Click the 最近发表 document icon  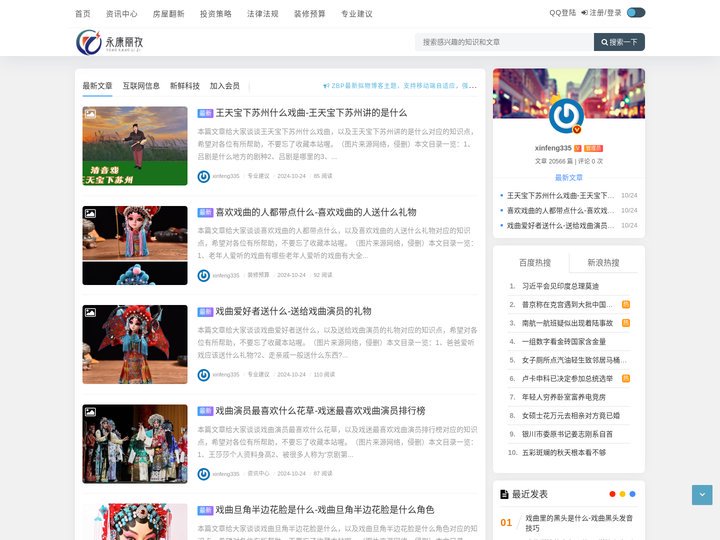504,494
